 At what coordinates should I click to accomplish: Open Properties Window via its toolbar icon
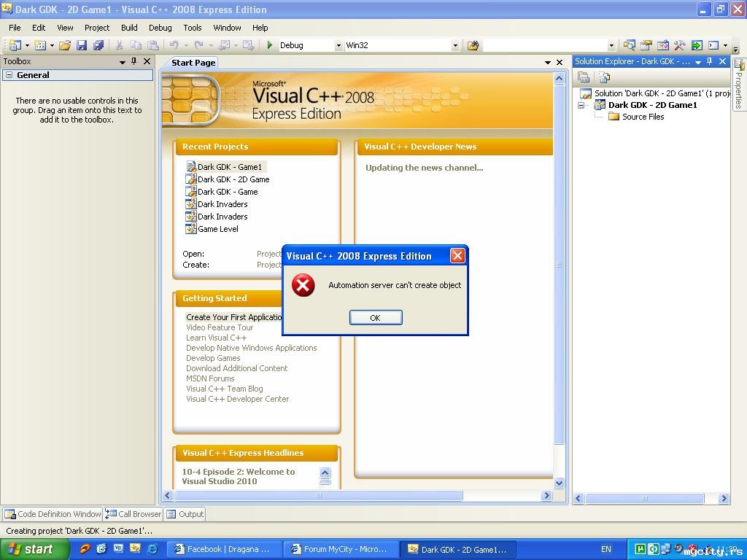tap(646, 45)
